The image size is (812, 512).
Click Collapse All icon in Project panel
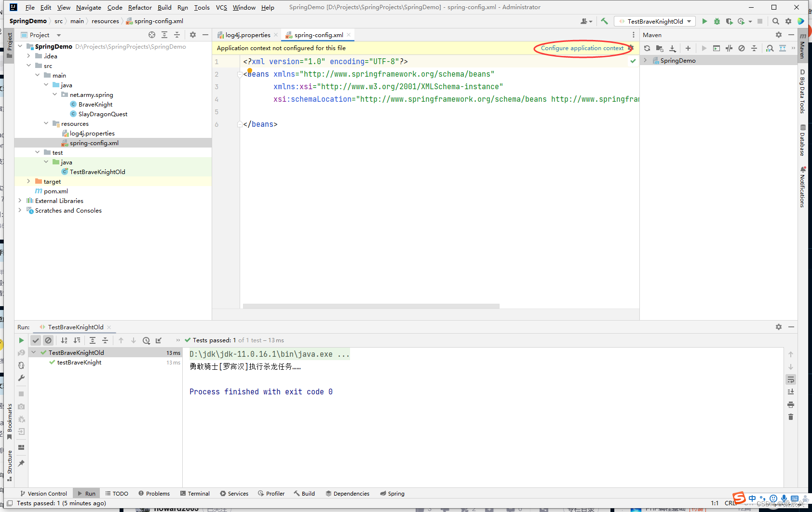point(177,35)
